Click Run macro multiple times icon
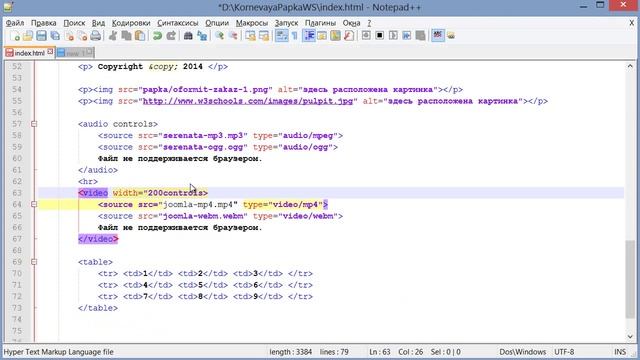Screen dimensions: 640x360 [407, 36]
